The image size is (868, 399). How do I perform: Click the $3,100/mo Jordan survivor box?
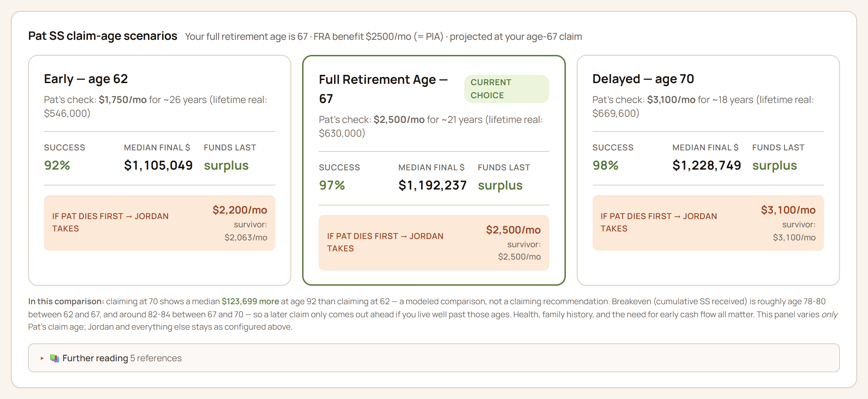pos(708,223)
